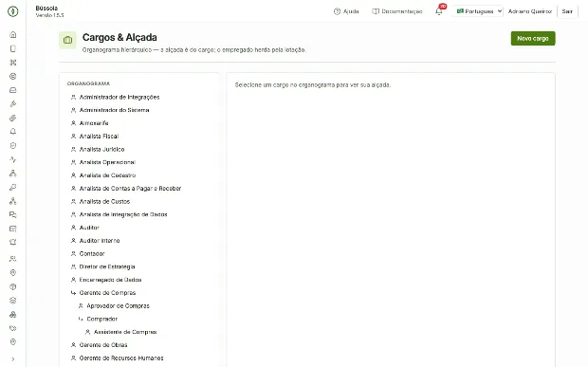Open the hierarchy person icon in the sidebar
Image resolution: width=588 pixels, height=367 pixels.
12,174
